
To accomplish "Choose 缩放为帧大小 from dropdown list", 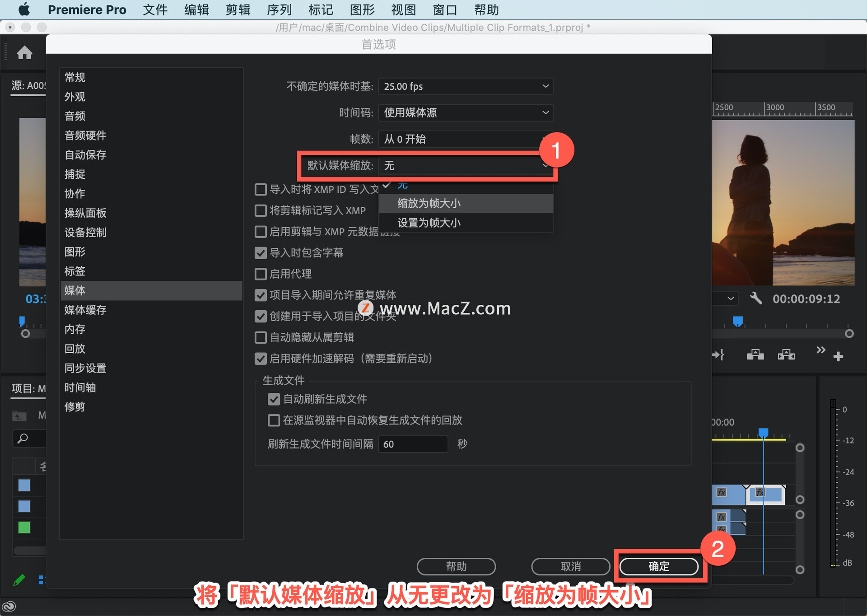I will (429, 203).
